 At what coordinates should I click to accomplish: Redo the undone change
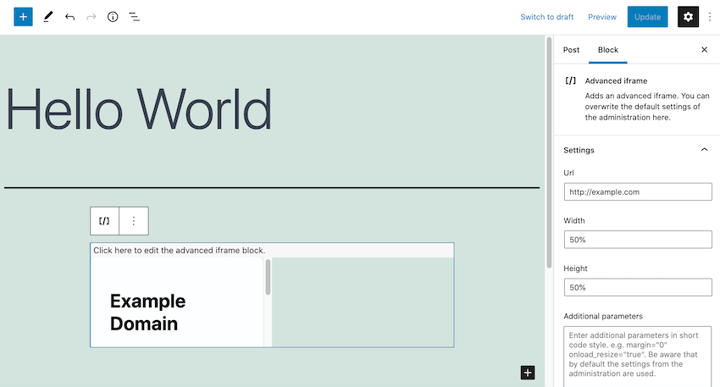coord(91,17)
